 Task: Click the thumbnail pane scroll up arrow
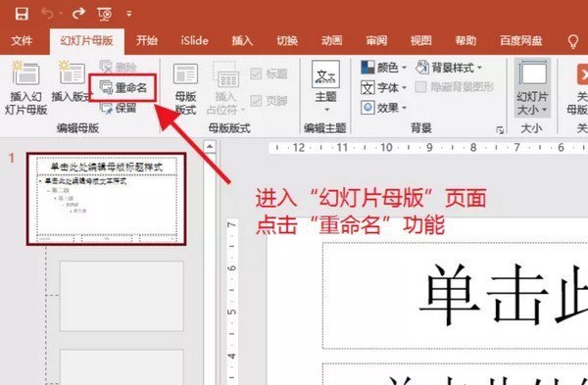[210, 147]
